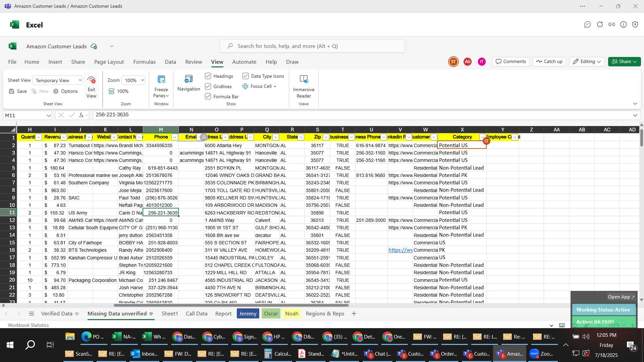The image size is (644, 362).
Task: Expand the formula bar chevron
Action: pos(635,115)
